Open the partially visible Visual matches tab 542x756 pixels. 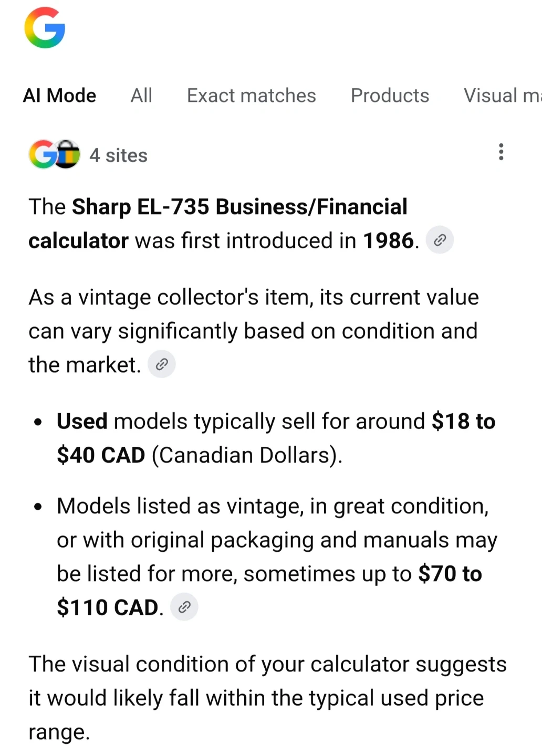[x=503, y=96]
